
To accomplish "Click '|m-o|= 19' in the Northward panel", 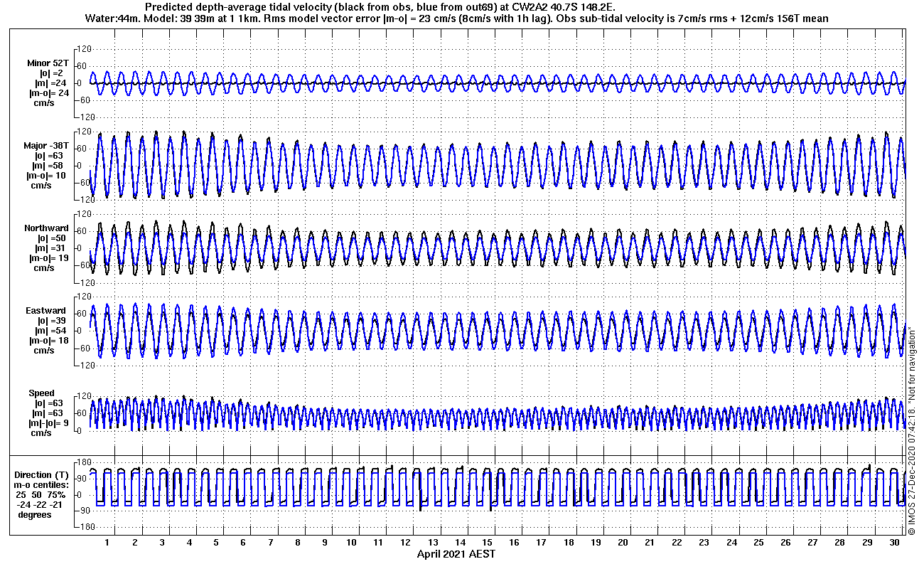I will tap(48, 258).
